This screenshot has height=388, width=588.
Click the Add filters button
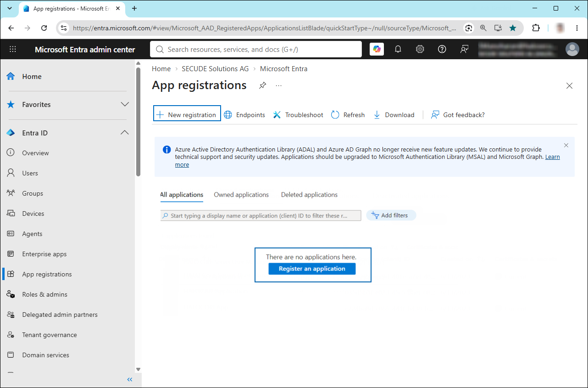pyautogui.click(x=391, y=215)
